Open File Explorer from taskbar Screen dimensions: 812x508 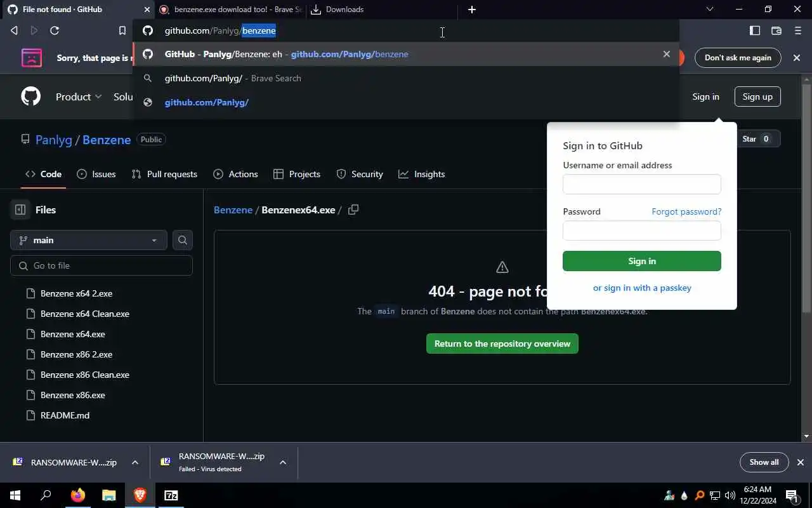109,495
